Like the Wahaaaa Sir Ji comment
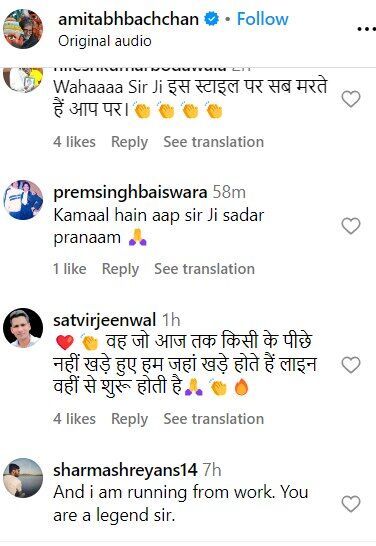This screenshot has width=376, height=546. 351,99
